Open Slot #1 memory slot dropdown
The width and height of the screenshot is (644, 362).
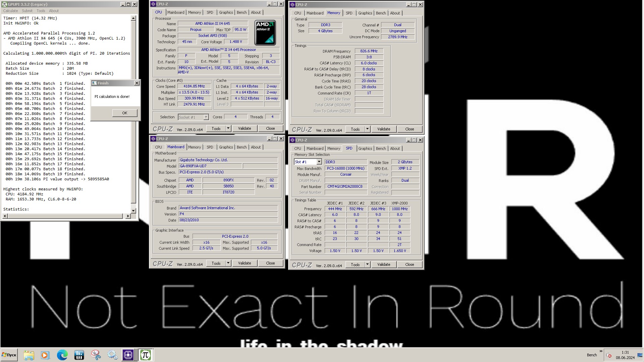point(319,162)
